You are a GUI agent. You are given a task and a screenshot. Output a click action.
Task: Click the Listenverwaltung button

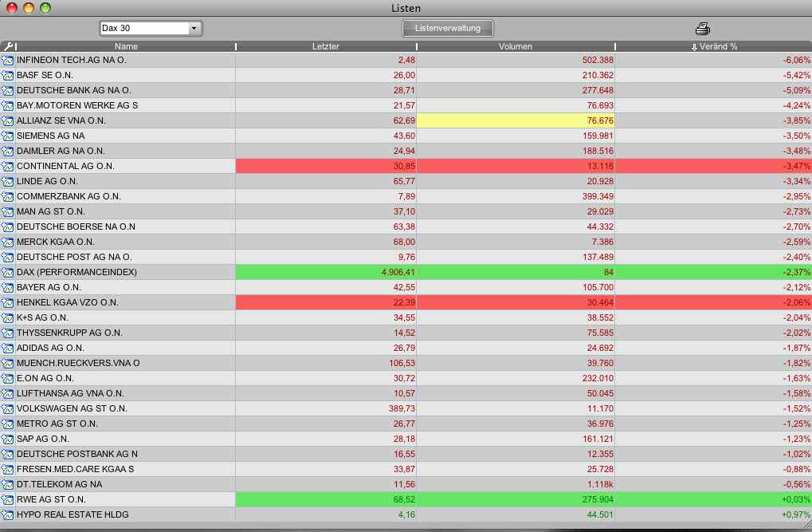click(447, 29)
